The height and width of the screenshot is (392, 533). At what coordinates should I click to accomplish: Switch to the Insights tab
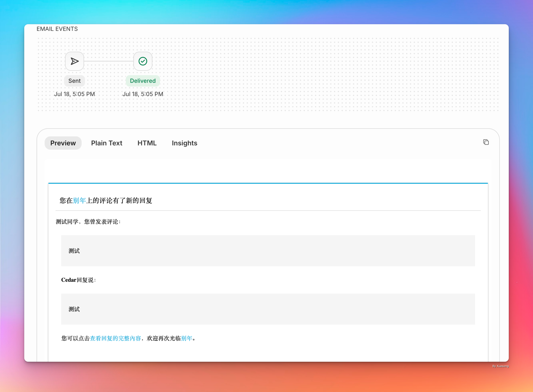pyautogui.click(x=184, y=143)
